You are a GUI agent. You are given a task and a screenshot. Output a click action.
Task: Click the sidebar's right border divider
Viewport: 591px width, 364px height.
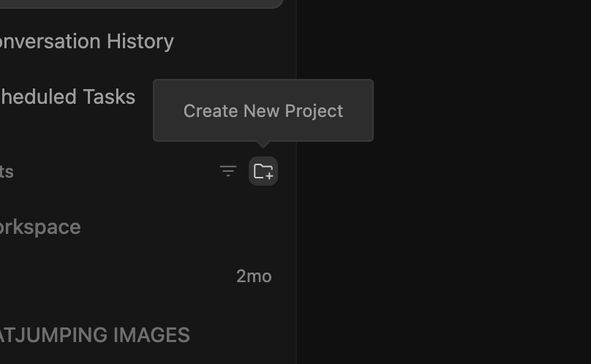[x=297, y=182]
